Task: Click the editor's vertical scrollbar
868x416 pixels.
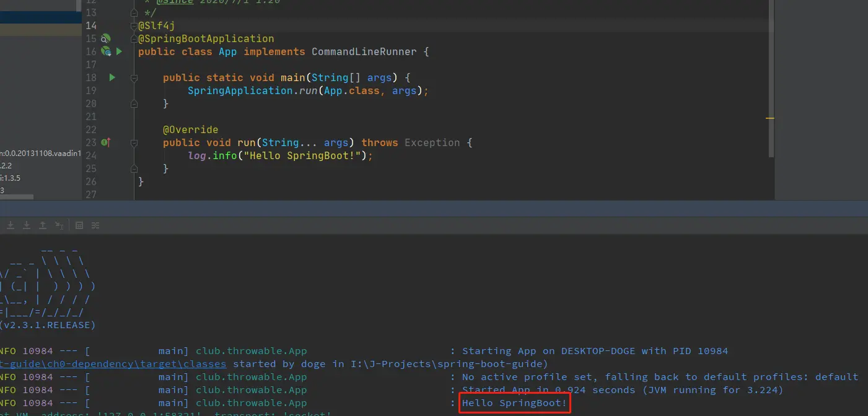Action: (771, 78)
